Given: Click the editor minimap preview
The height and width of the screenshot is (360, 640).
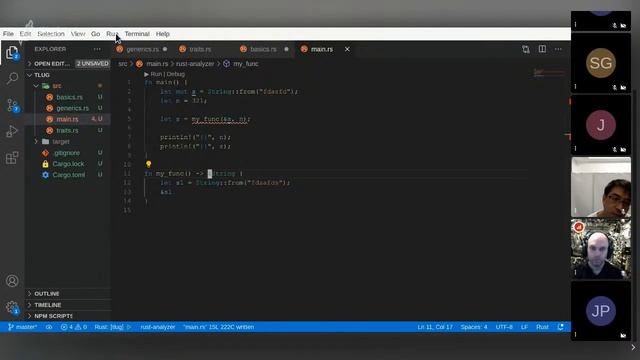Looking at the screenshot, I should tap(549, 73).
